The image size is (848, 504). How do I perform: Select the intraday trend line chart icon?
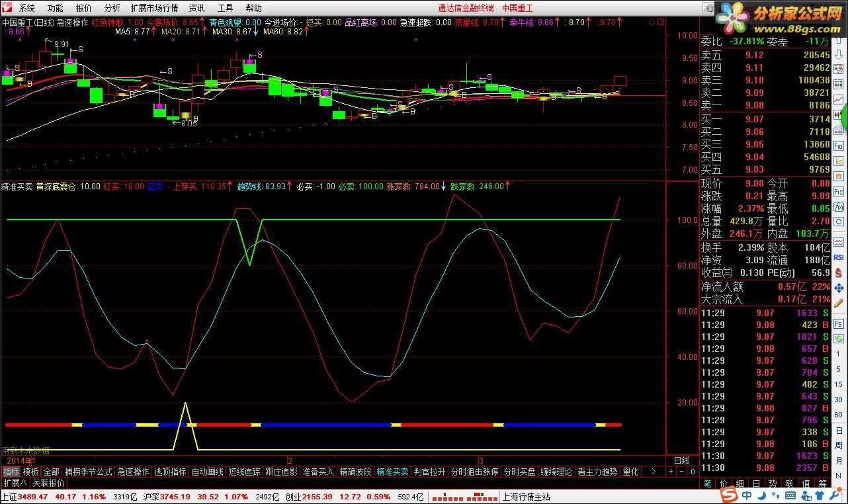(x=839, y=99)
